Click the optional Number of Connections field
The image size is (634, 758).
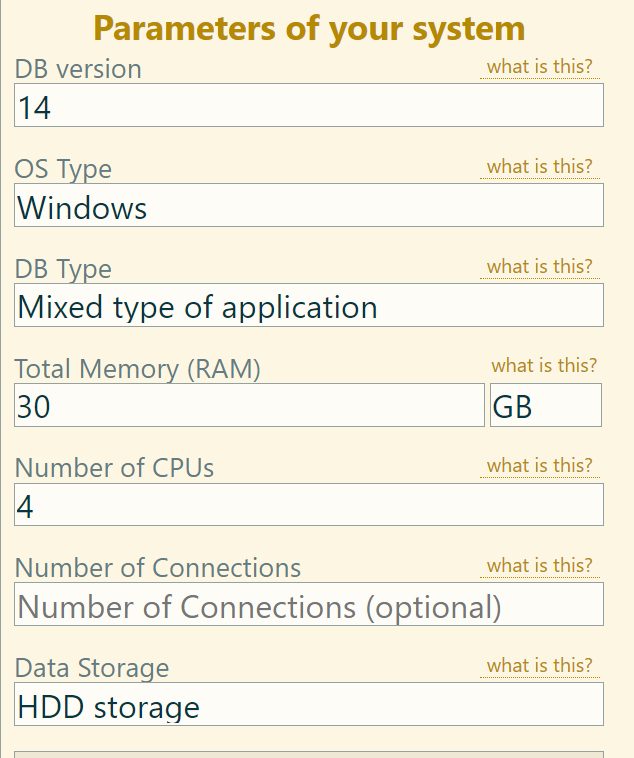[x=308, y=605]
